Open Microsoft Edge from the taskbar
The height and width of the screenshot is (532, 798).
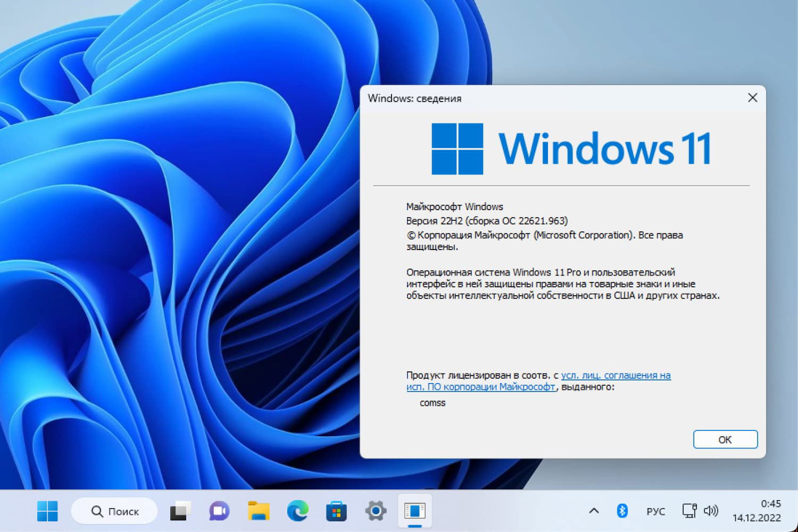(x=297, y=511)
